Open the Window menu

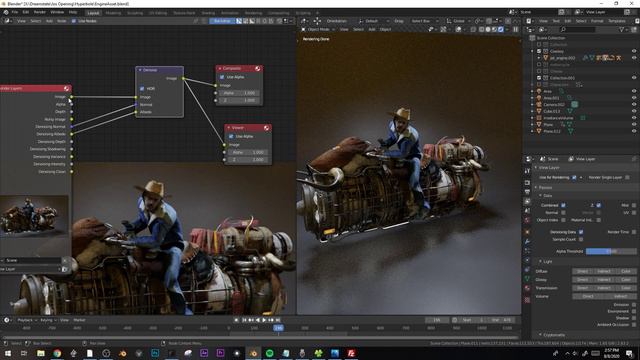point(57,13)
